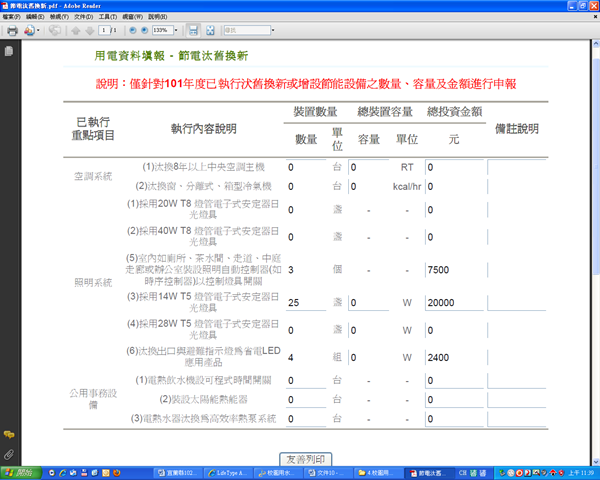Click quantity field for 裝設太陽能熱能器 row

pyautogui.click(x=306, y=400)
